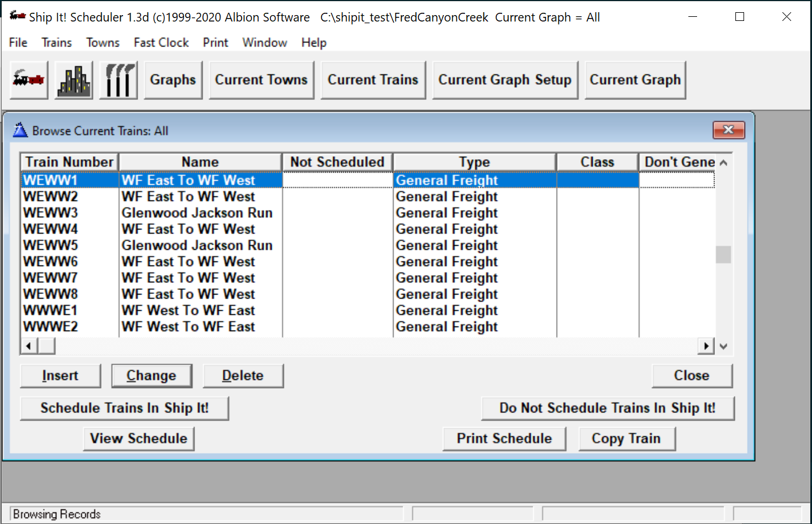The width and height of the screenshot is (812, 524).
Task: Click the vertical scrollbar down arrow
Action: tap(723, 346)
